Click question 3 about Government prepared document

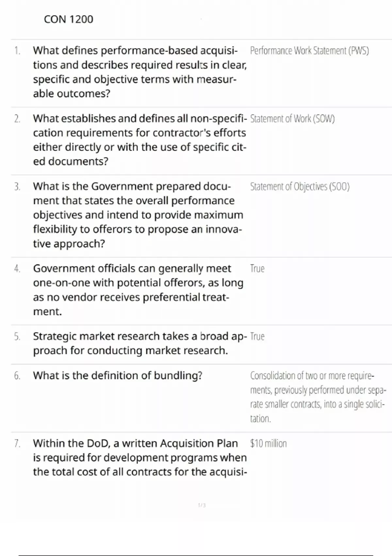[x=138, y=215]
